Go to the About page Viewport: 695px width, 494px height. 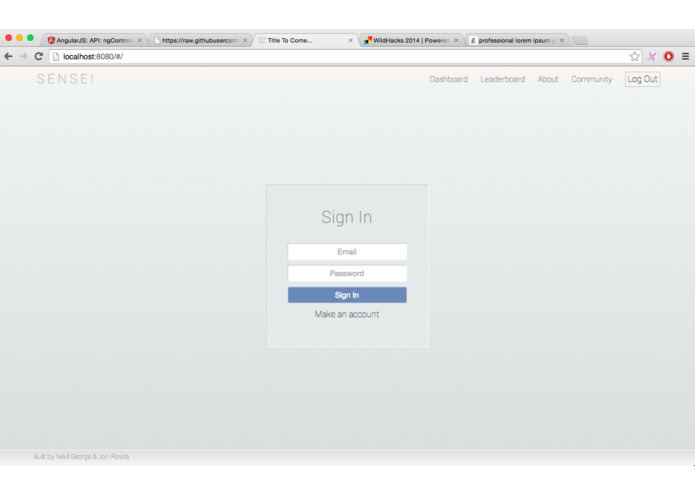548,79
